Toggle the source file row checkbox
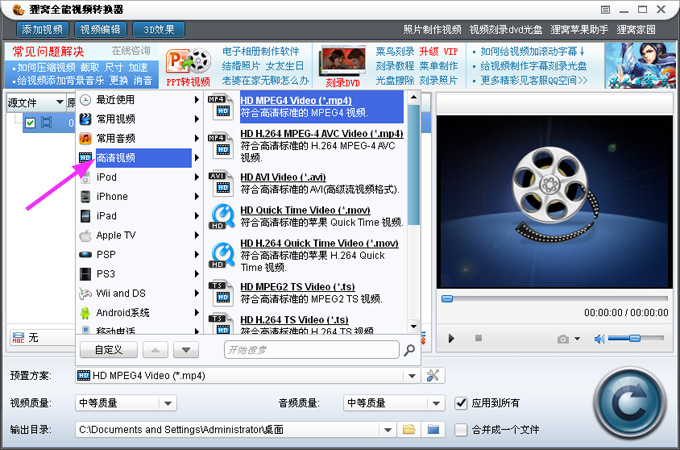 (30, 123)
